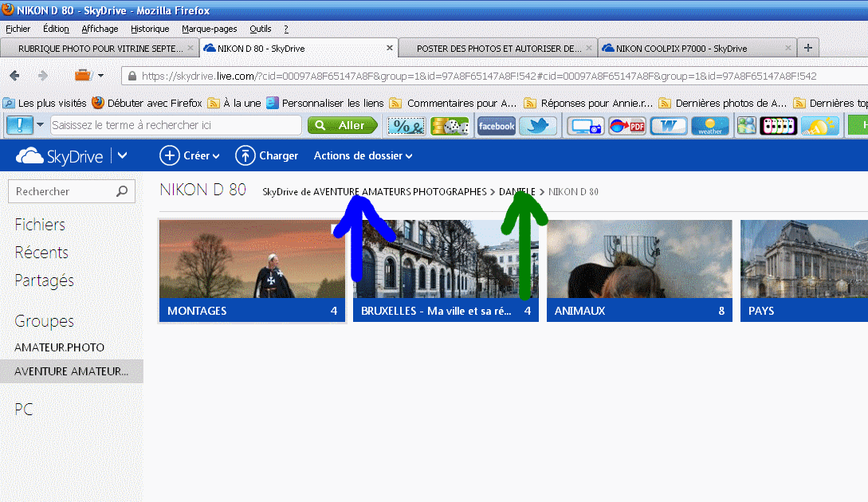The width and height of the screenshot is (868, 502).
Task: Open the ANIMAUX folder thumbnail
Action: click(x=639, y=271)
